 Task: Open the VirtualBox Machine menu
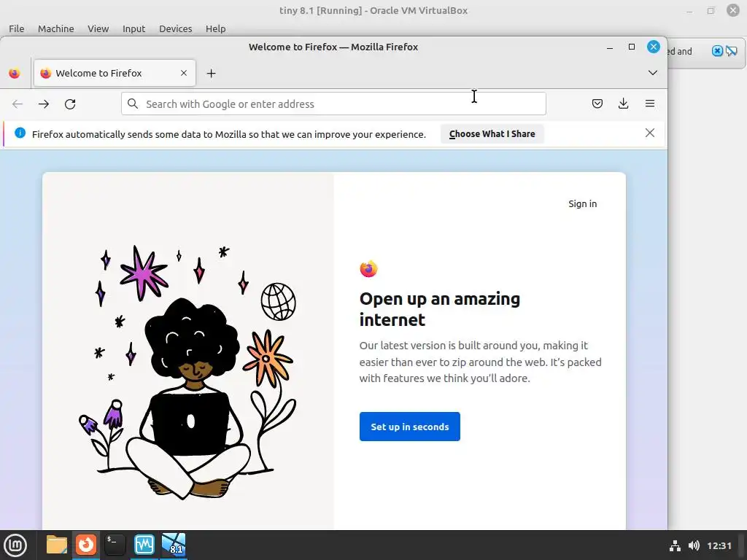coord(55,28)
